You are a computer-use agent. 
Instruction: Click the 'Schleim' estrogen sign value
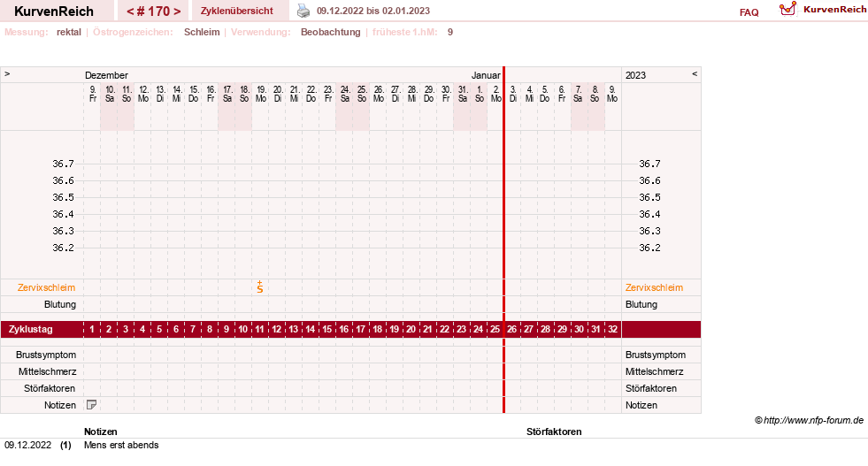(x=202, y=32)
